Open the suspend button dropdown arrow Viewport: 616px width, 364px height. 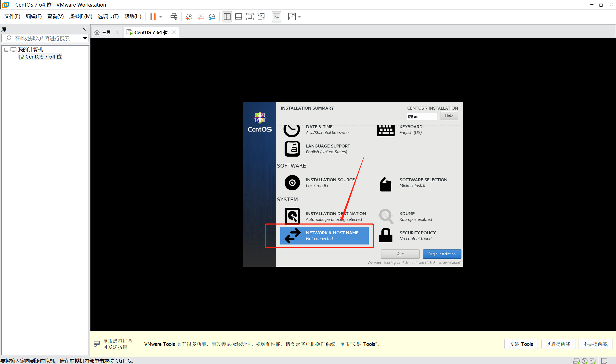[160, 16]
